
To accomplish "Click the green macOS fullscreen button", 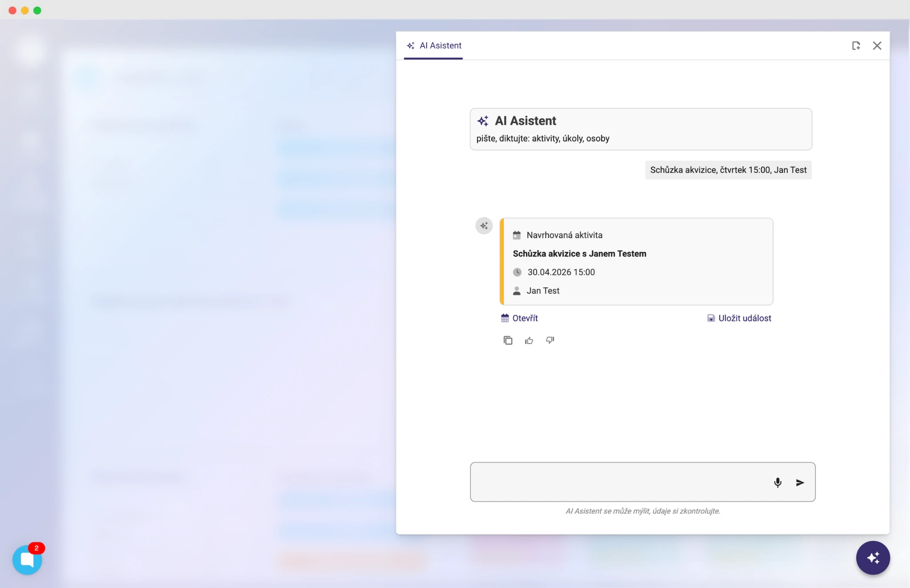I will 37,10.
